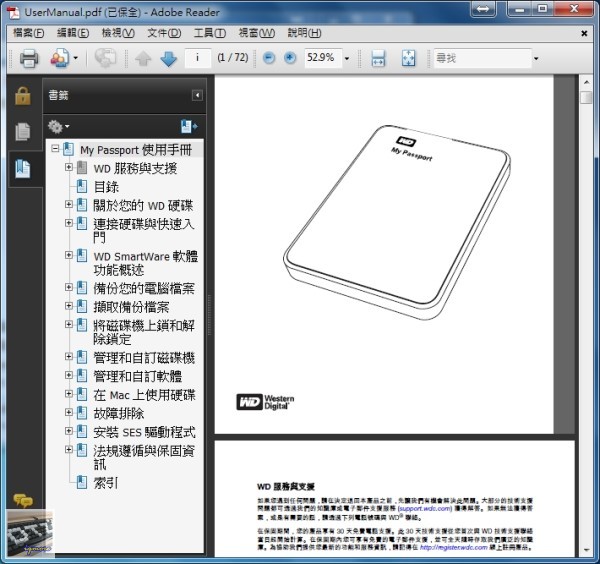Open the zoom percentage dropdown arrow
Viewport: 600px width, 564px height.
point(347,59)
